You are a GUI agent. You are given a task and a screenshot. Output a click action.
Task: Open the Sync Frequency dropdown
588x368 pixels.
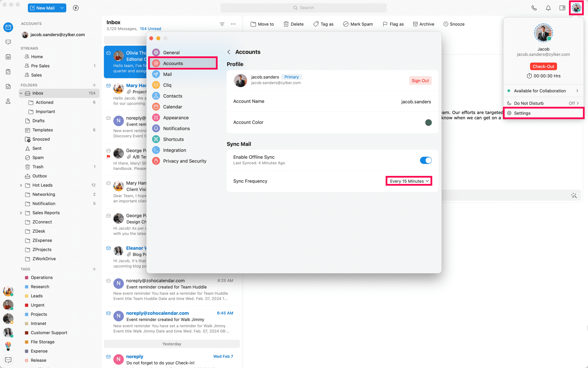click(x=409, y=181)
